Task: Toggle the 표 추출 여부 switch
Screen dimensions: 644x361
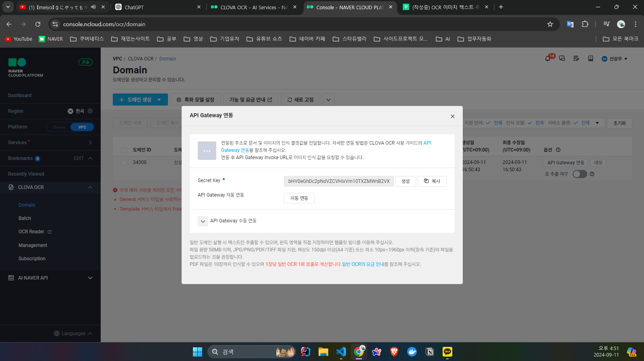Action: click(580, 174)
